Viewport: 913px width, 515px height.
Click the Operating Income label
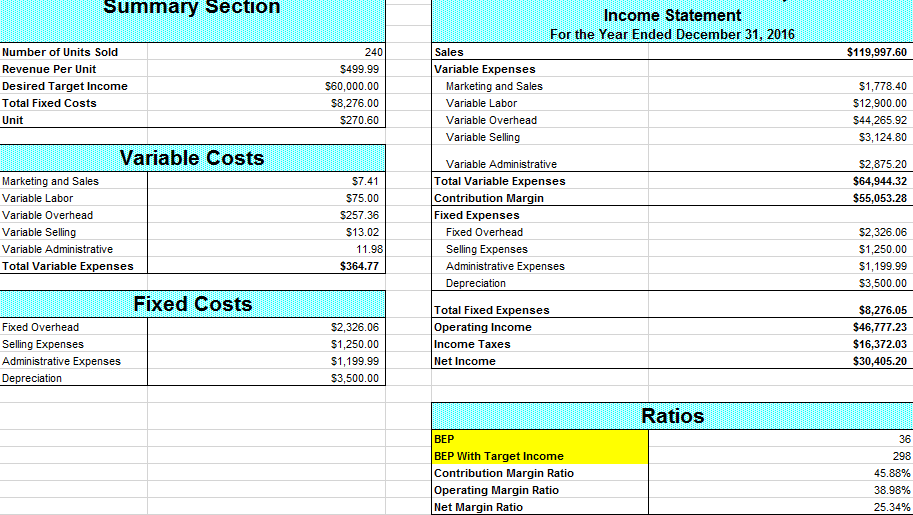[x=483, y=327]
